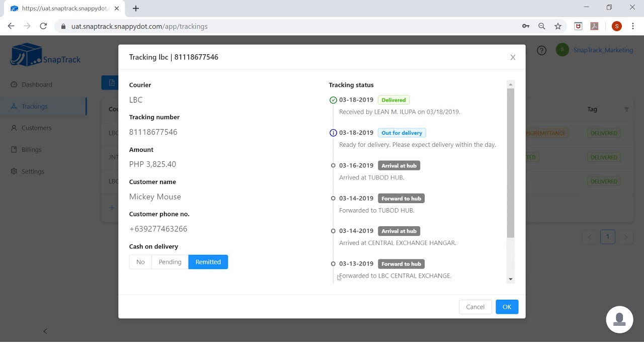This screenshot has height=362, width=644.
Task: Click customer name Mickey Mouse
Action: (x=155, y=197)
